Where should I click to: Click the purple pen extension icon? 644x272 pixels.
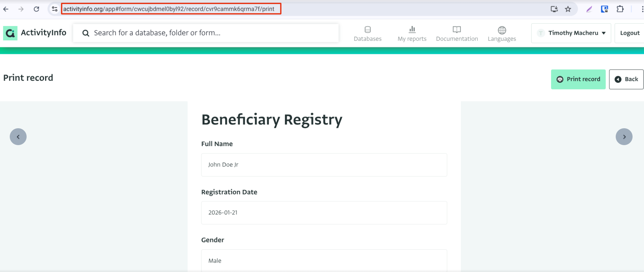coord(589,9)
